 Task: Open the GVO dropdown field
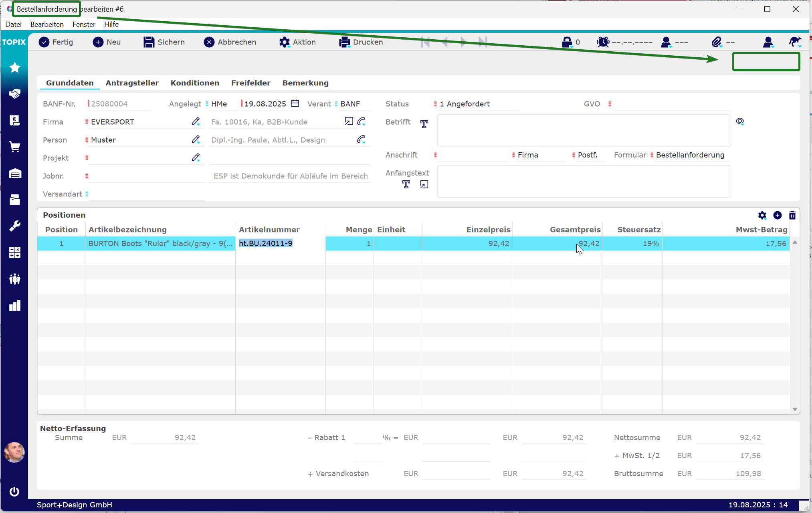pos(669,104)
